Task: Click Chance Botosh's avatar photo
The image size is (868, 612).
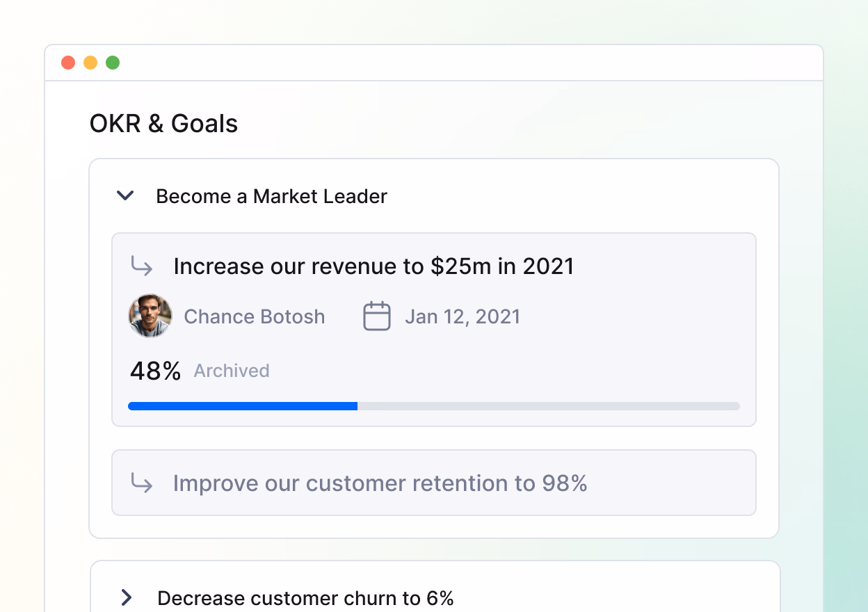Action: (150, 316)
